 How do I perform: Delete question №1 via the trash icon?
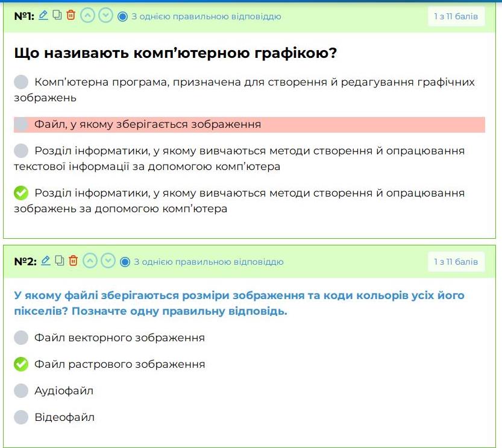pos(72,16)
